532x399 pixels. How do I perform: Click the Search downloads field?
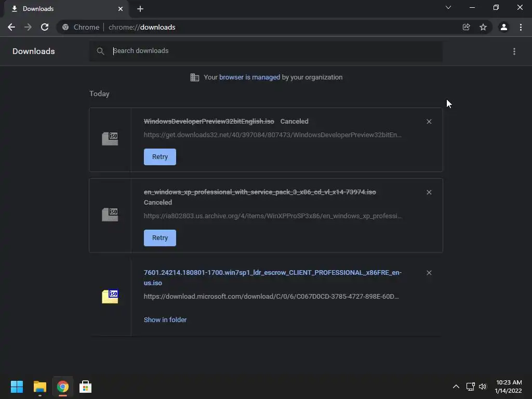click(x=265, y=51)
